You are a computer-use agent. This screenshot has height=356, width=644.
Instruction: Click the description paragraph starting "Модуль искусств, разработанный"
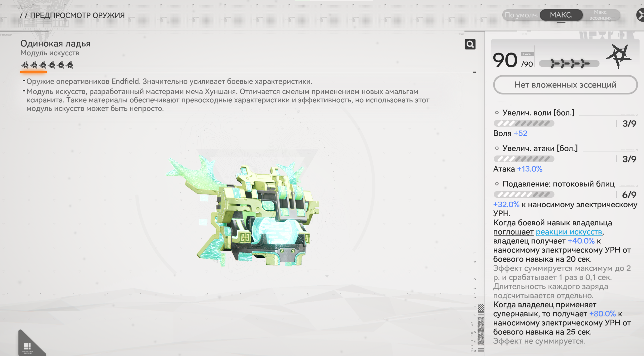[x=228, y=100]
